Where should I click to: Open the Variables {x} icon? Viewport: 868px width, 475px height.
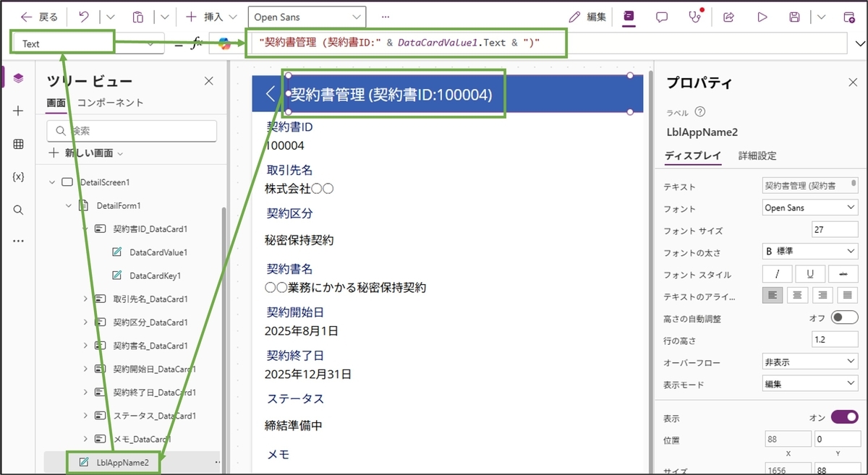coord(19,177)
